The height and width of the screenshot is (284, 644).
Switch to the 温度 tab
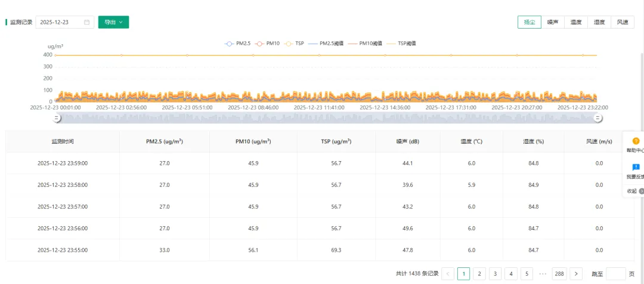pyautogui.click(x=576, y=22)
